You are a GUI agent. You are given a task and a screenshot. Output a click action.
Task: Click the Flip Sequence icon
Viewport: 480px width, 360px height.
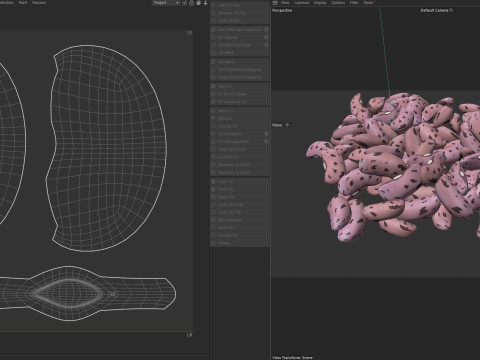pos(213,220)
